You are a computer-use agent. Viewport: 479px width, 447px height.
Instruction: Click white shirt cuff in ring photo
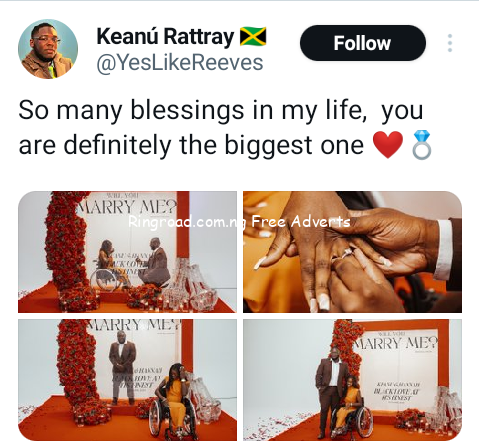pos(444,250)
